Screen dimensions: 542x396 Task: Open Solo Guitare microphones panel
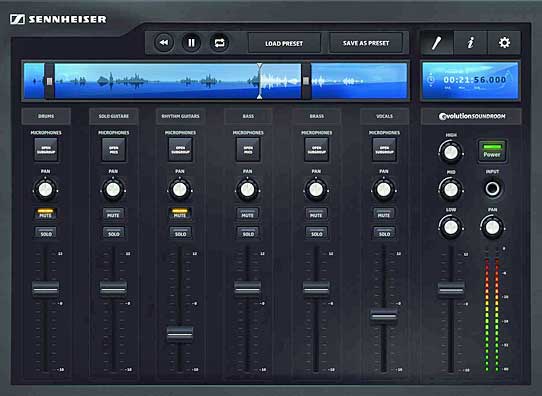(113, 150)
